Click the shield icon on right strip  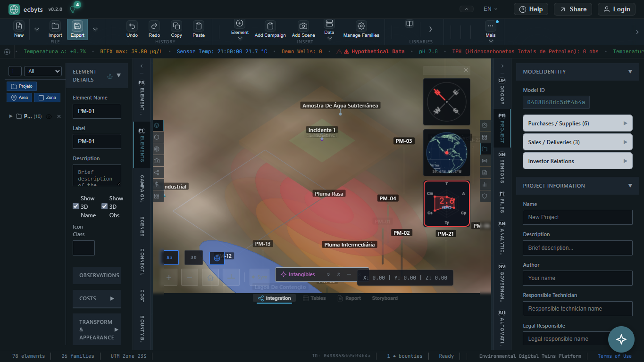tap(485, 196)
